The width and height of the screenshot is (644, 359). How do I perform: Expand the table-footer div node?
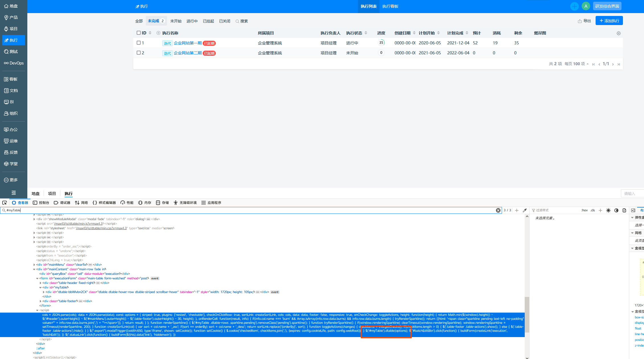tap(40, 301)
